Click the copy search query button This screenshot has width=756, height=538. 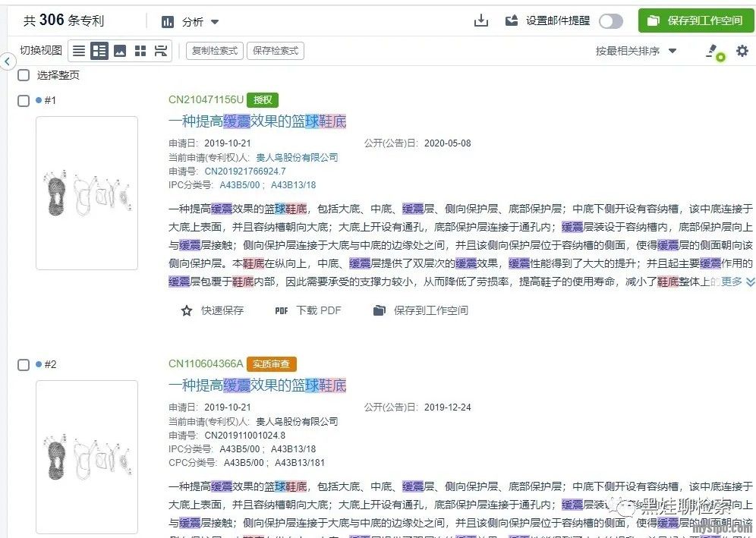point(214,51)
